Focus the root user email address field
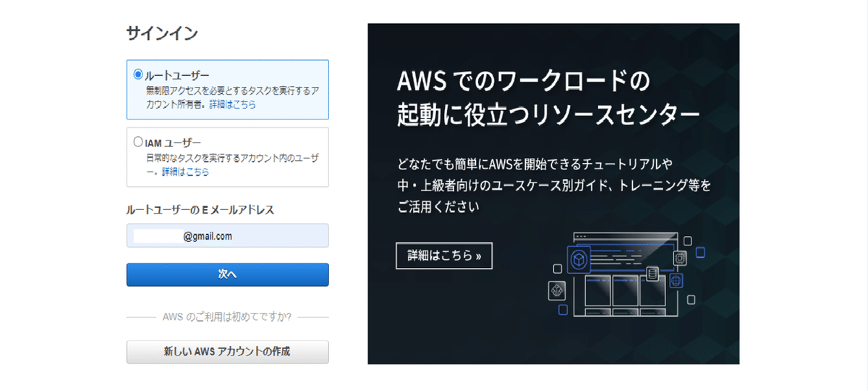The width and height of the screenshot is (868, 391). click(x=227, y=236)
